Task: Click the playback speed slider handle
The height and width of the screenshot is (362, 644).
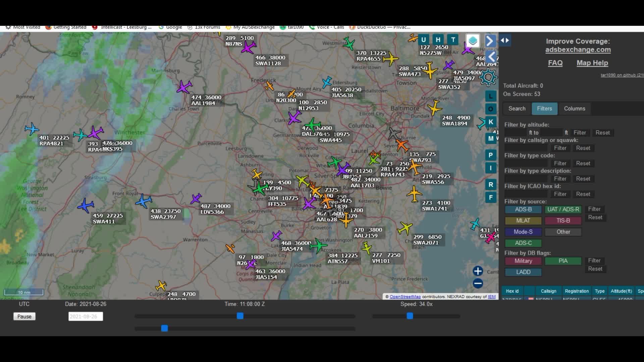Action: click(x=410, y=316)
